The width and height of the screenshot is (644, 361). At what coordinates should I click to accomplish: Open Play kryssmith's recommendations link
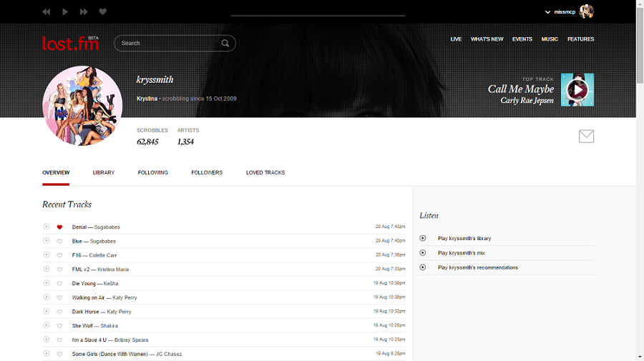point(478,267)
